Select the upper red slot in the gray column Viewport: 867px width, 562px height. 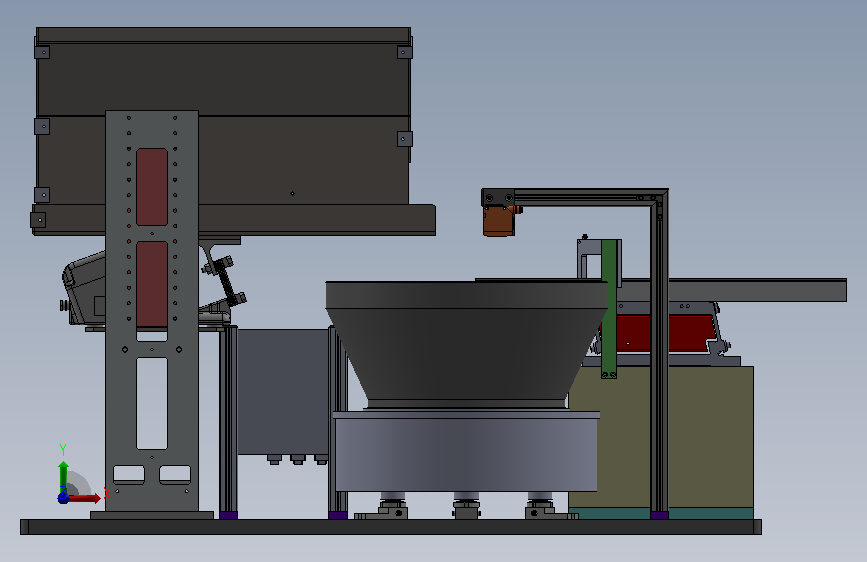tap(152, 187)
